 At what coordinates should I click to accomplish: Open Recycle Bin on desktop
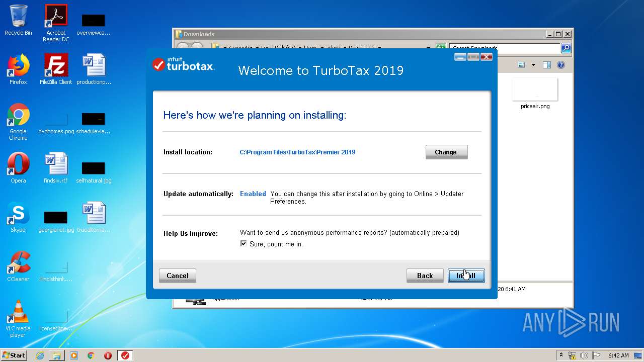point(18,20)
